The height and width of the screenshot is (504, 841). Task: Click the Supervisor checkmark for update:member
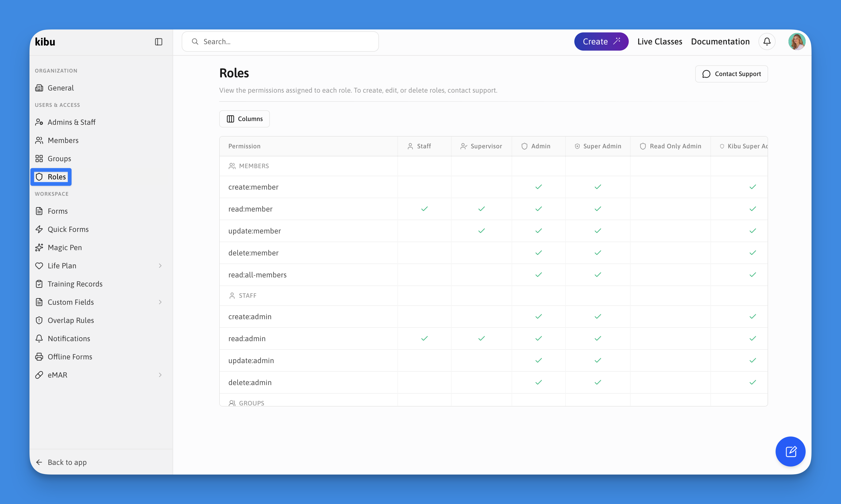coord(482,231)
